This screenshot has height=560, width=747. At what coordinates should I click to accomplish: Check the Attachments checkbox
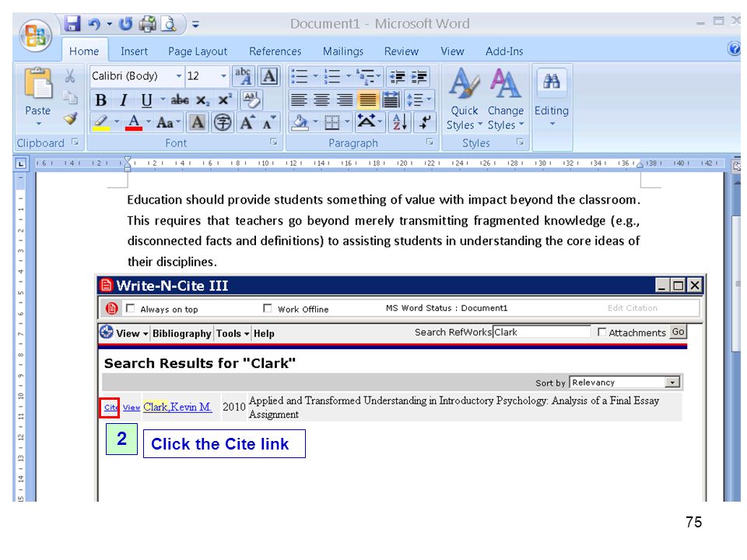tap(601, 332)
